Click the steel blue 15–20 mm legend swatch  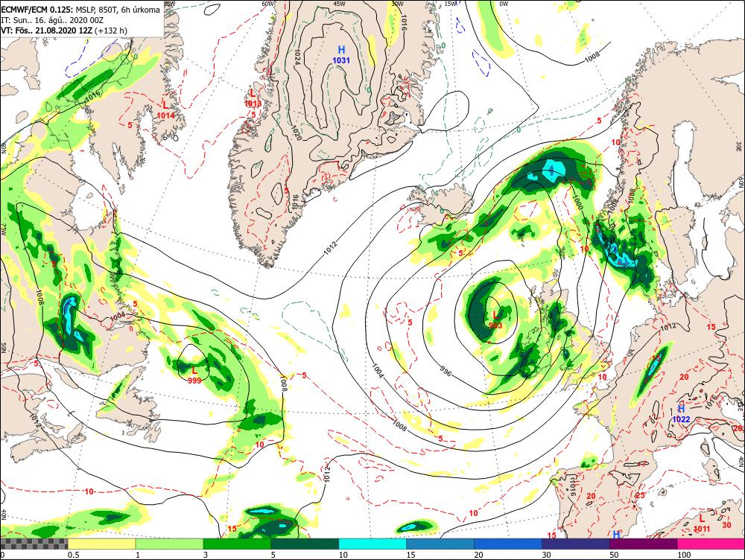coord(440,544)
